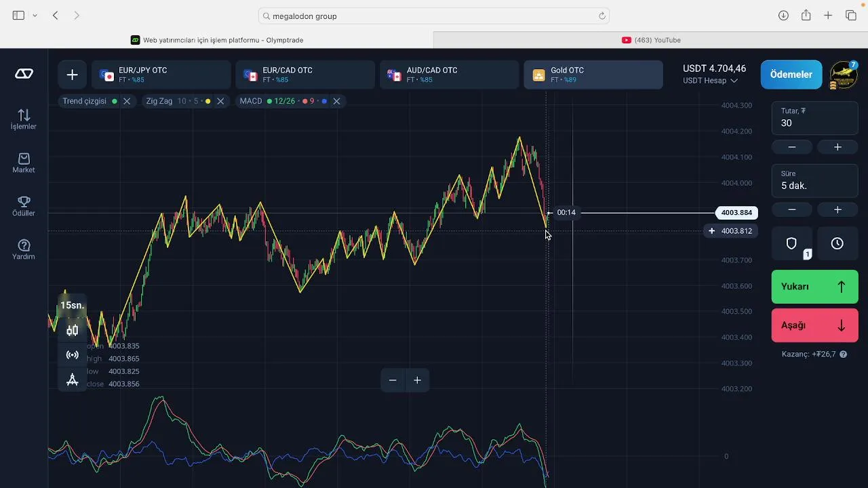Click the open value 4003.835
Screen dimensions: 868x488
coord(124,346)
